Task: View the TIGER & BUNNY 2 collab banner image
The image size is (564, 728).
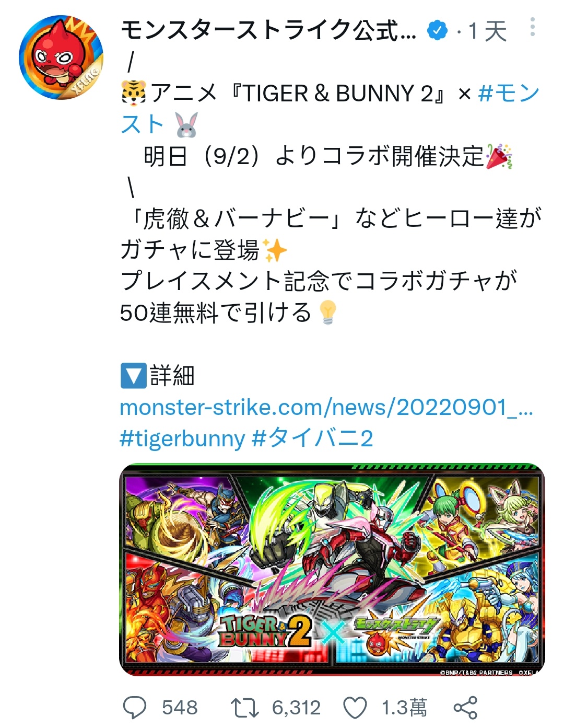Action: (332, 570)
